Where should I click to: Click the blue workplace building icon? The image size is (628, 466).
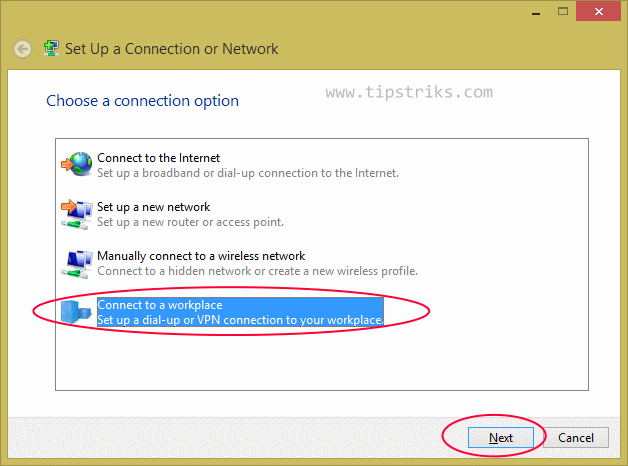tap(76, 312)
